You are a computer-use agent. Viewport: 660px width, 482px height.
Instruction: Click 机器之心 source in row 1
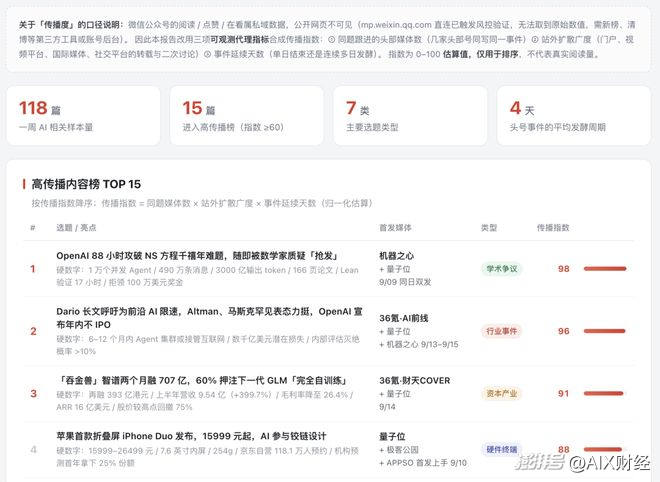click(x=397, y=256)
